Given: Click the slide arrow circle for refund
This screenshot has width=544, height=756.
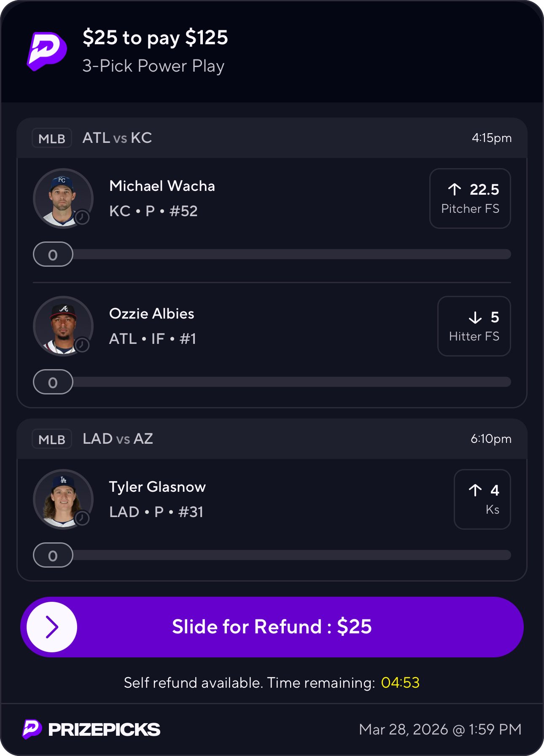Looking at the screenshot, I should (52, 627).
